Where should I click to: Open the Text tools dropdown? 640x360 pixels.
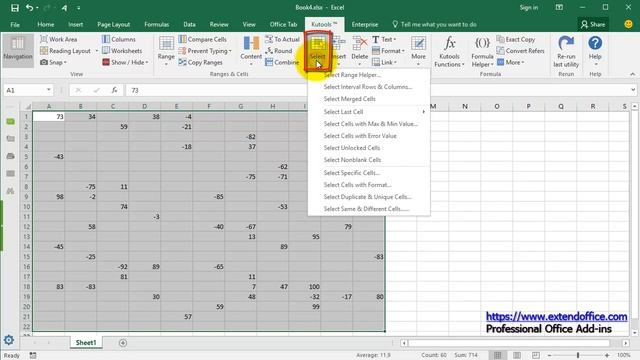[384, 39]
